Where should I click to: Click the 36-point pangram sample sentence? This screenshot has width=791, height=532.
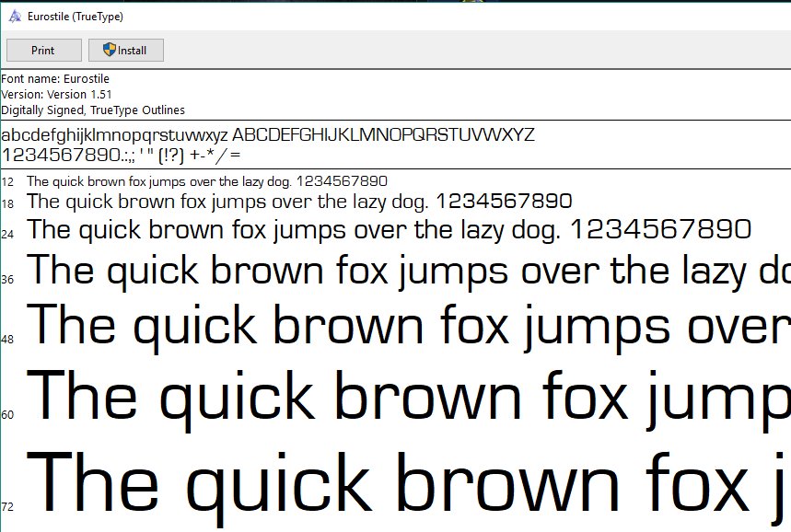pos(409,272)
